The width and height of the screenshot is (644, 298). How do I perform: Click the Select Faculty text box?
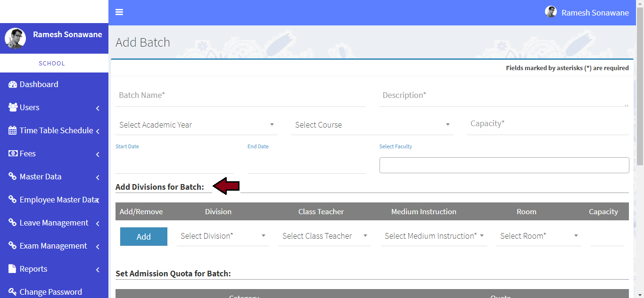pyautogui.click(x=504, y=165)
